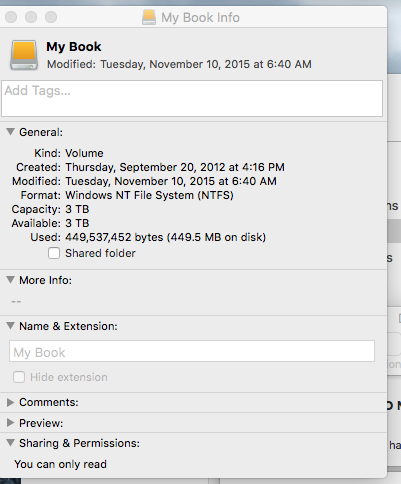Click the Used '449,537,452 bytes' value
The width and height of the screenshot is (401, 484).
166,237
